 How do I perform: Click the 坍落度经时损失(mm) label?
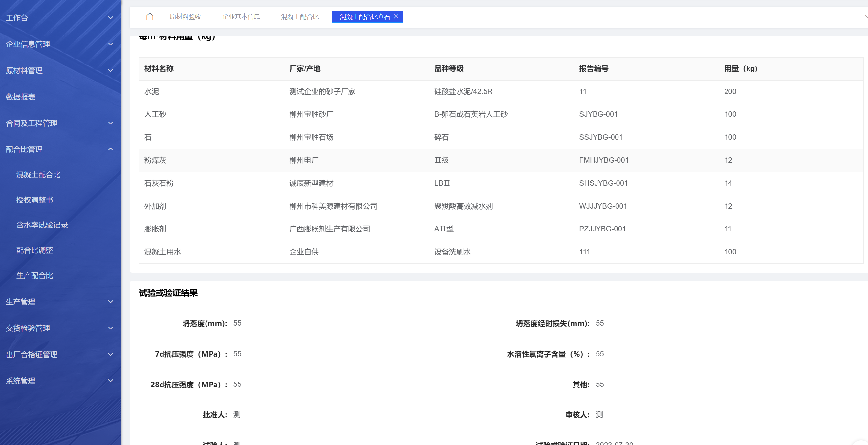point(553,323)
